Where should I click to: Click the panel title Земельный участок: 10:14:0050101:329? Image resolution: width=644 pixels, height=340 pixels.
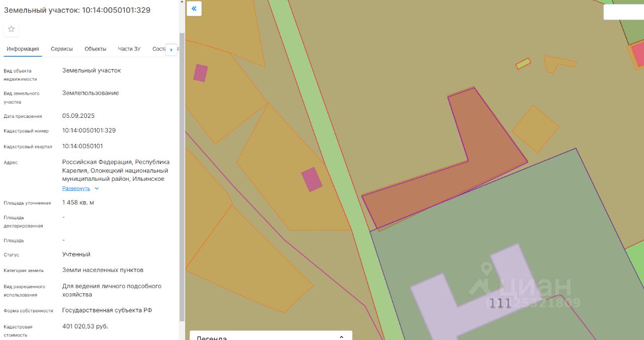(77, 10)
